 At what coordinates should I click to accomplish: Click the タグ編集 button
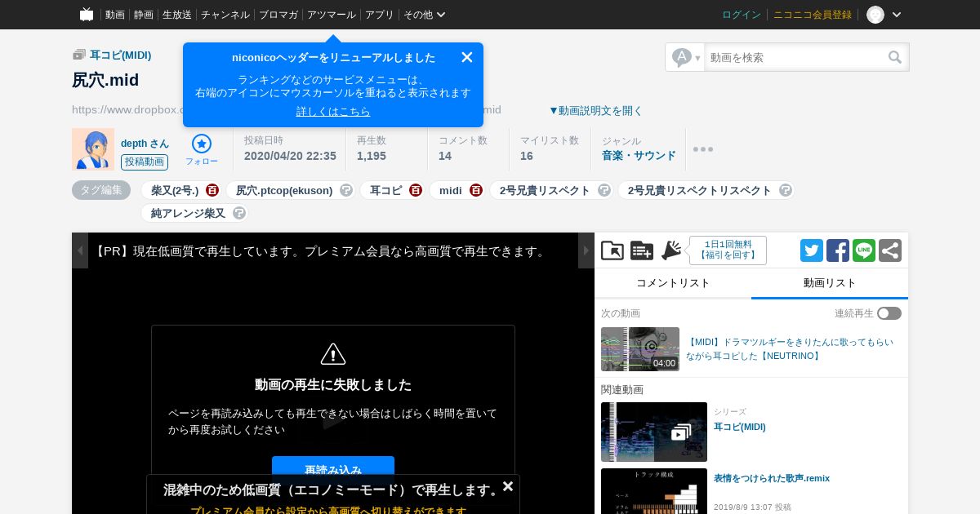[x=101, y=190]
